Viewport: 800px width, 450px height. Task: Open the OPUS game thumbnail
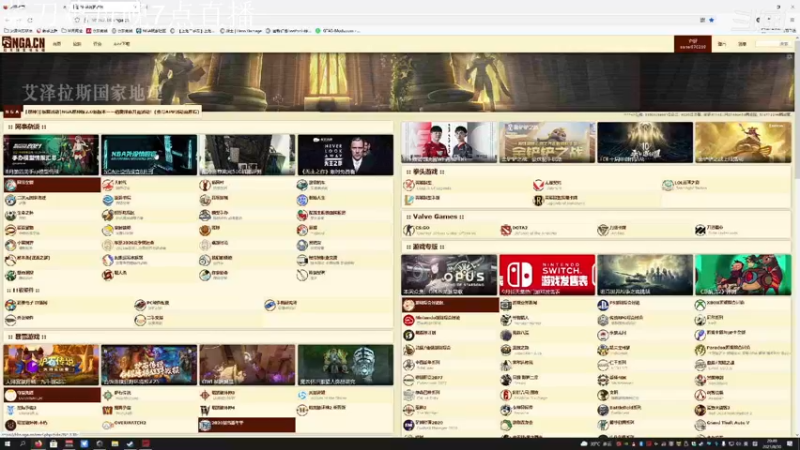pyautogui.click(x=449, y=275)
